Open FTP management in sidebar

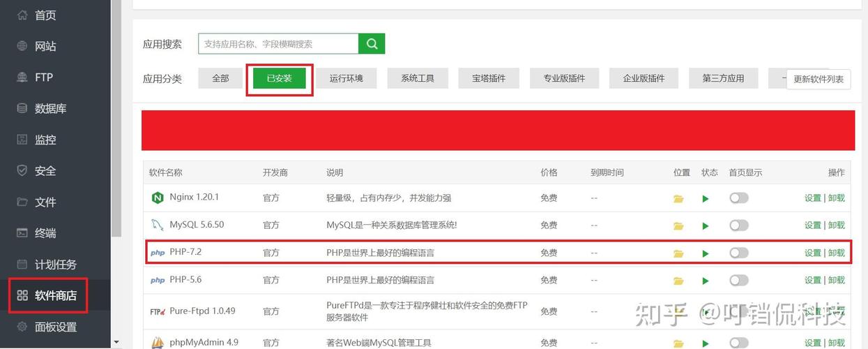tap(44, 77)
